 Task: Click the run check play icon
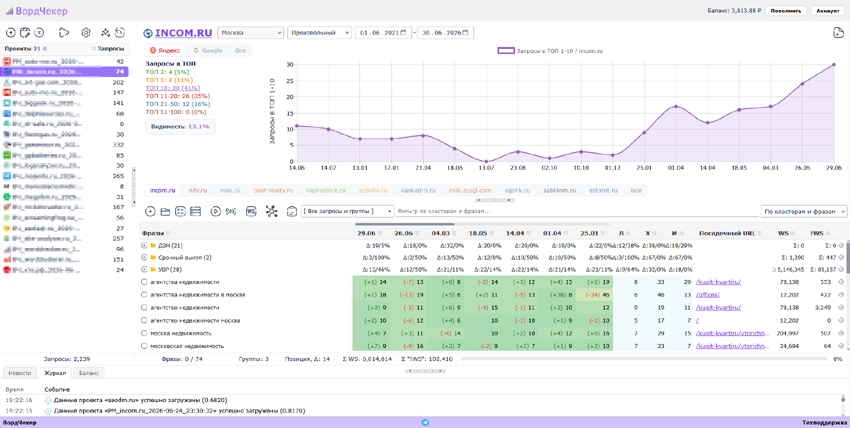pos(64,33)
